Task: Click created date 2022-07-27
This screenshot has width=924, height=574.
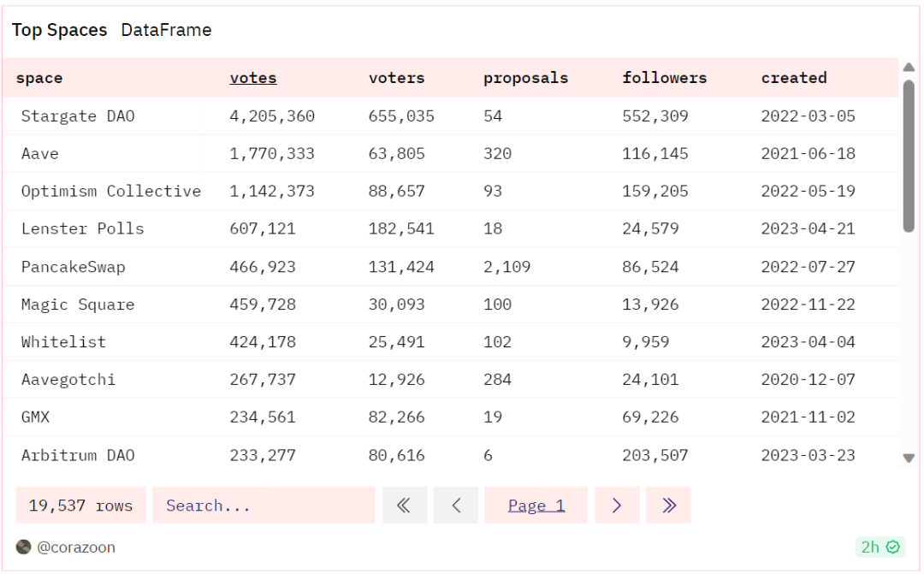Action: (808, 267)
